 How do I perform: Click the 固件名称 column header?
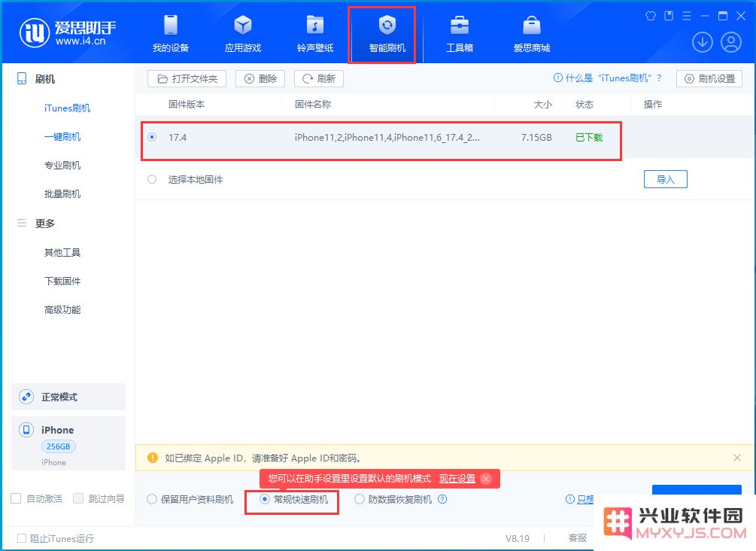[x=313, y=104]
